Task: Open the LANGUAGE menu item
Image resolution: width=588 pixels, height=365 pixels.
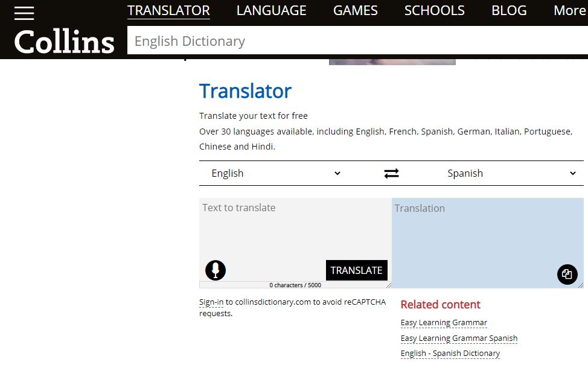Action: (271, 10)
